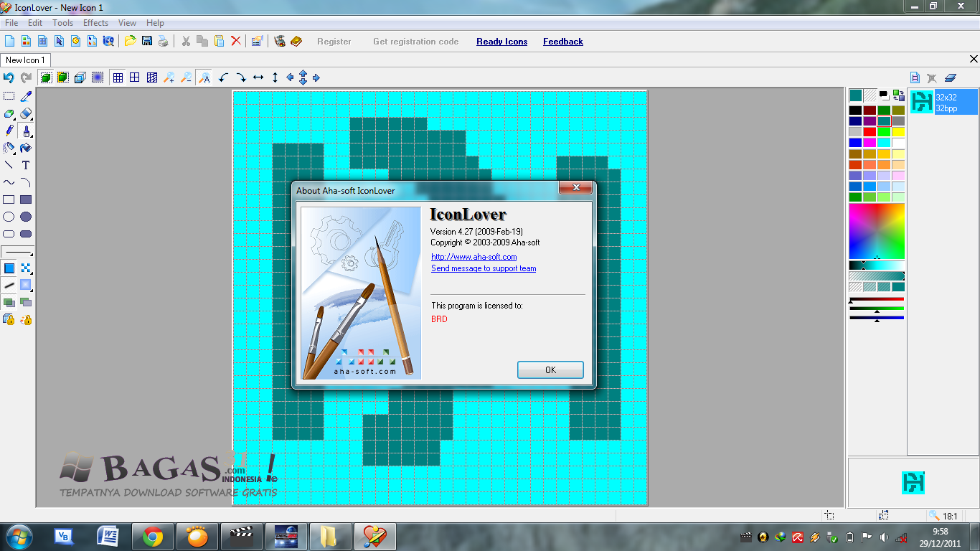Open the View menu

coord(127,23)
